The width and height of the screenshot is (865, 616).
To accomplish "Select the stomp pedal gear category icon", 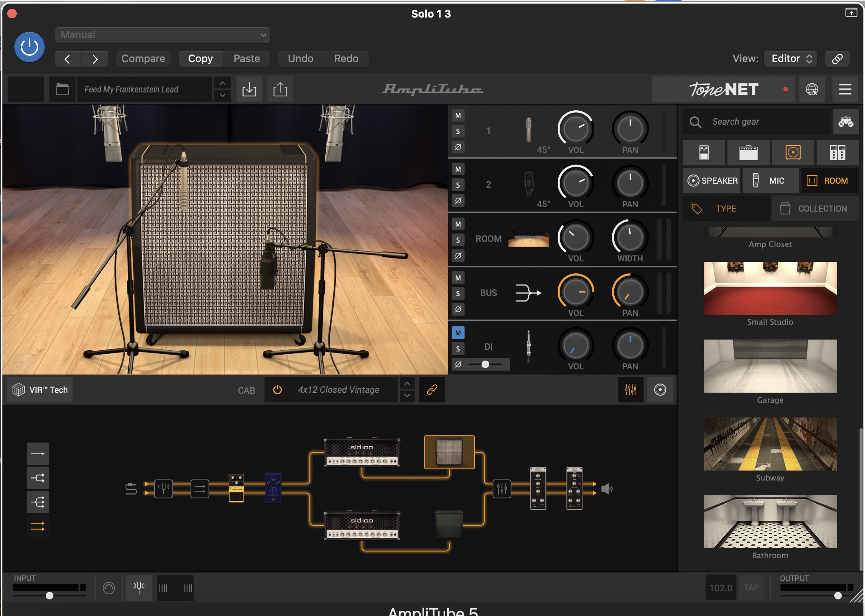I will (704, 153).
